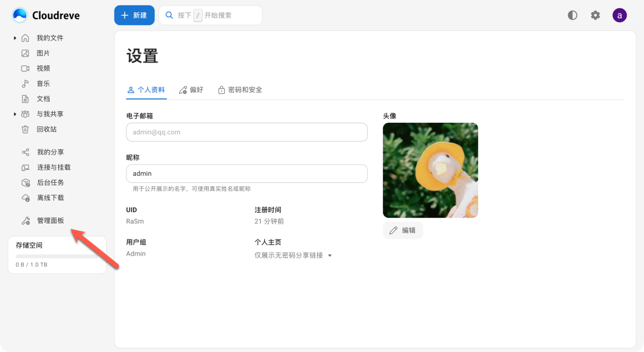644x352 pixels.
Task: Open the 回收站 recycle bin
Action: pyautogui.click(x=47, y=129)
